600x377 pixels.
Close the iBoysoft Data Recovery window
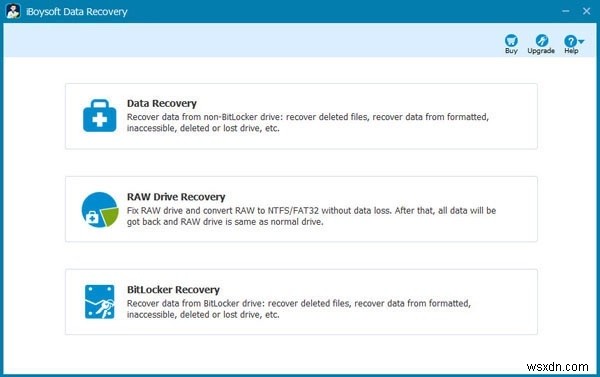586,11
